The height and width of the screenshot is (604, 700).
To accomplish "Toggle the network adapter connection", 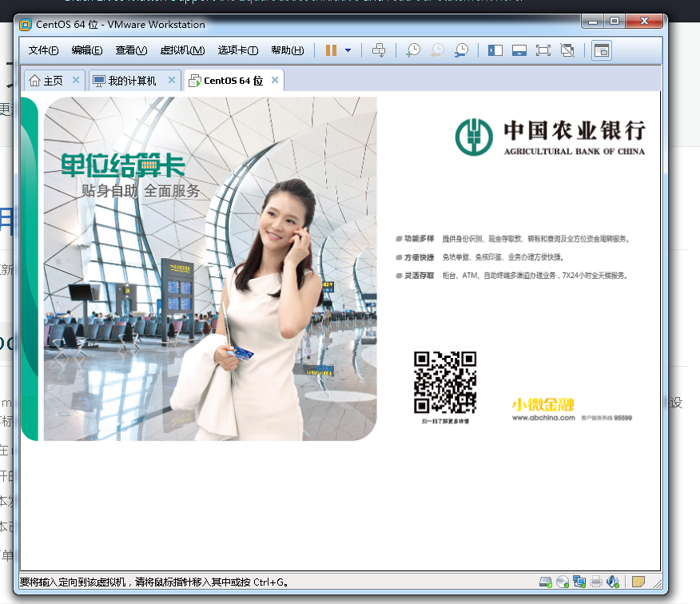I will [x=579, y=582].
